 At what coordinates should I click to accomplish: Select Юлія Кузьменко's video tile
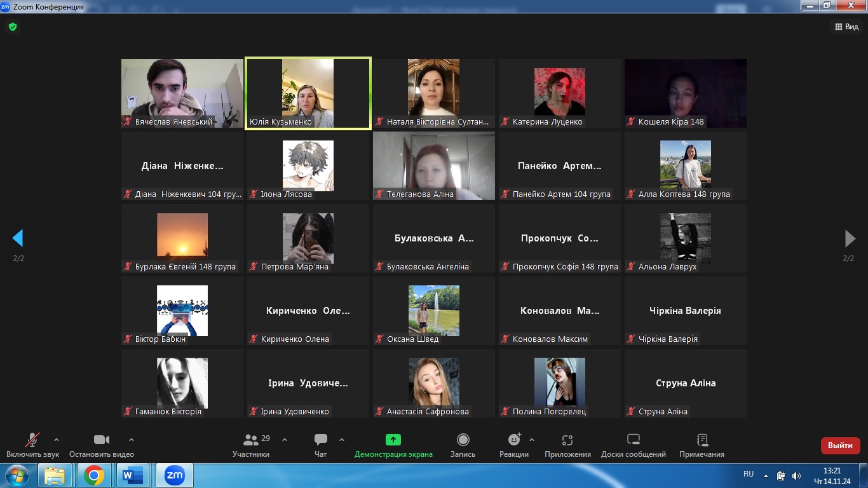(x=308, y=93)
